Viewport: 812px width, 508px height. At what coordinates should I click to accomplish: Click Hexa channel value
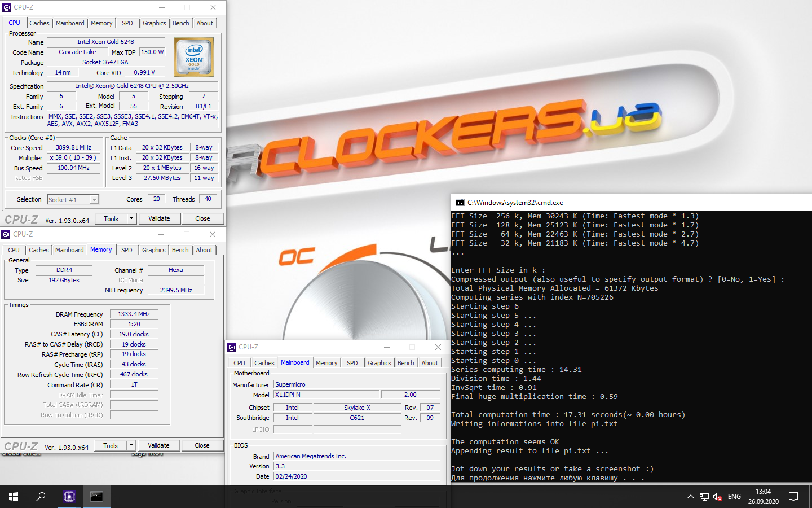click(x=176, y=270)
